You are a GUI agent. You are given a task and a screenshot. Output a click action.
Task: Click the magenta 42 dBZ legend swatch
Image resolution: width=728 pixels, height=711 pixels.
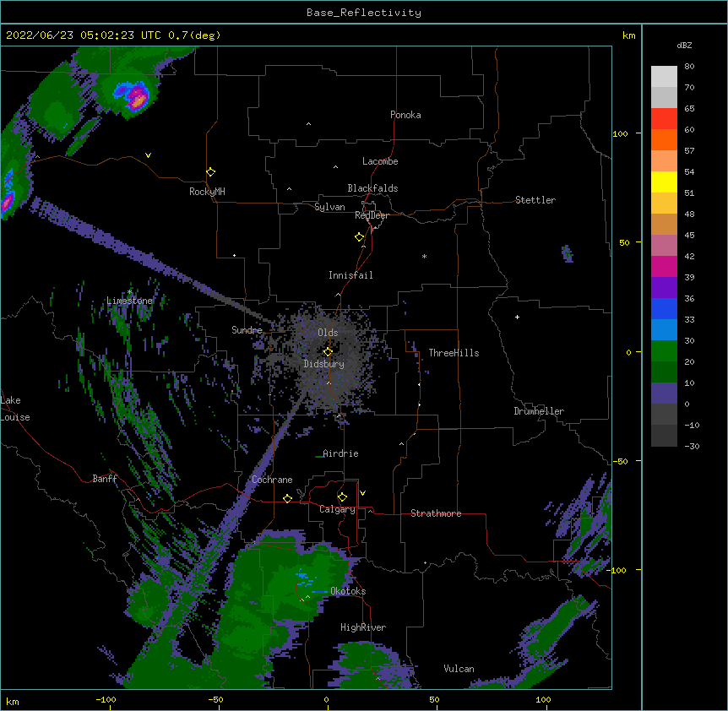[x=664, y=266]
